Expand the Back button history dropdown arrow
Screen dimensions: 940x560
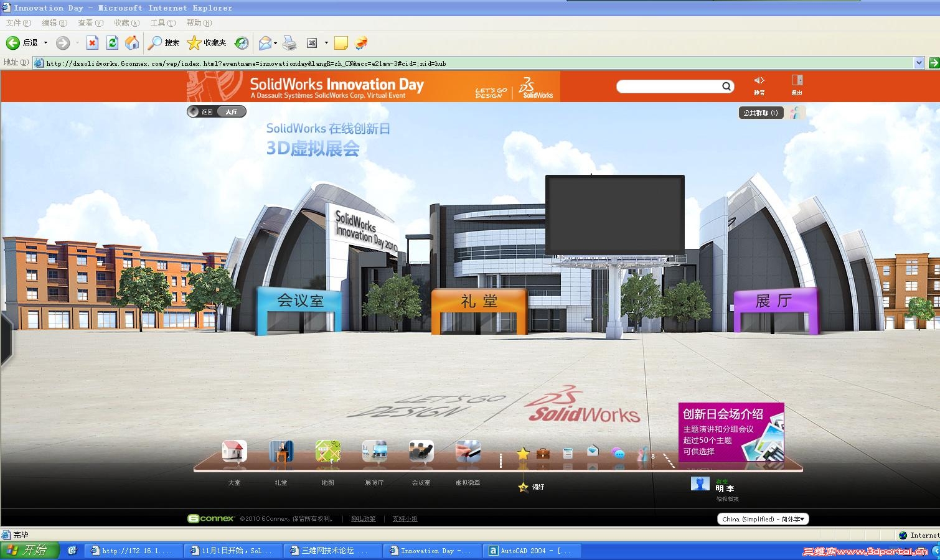click(45, 43)
